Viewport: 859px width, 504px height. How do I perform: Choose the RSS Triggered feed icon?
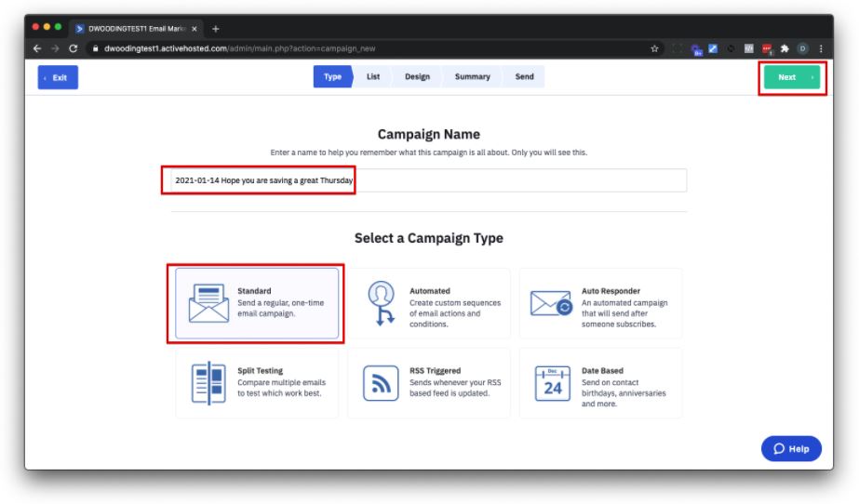point(381,382)
